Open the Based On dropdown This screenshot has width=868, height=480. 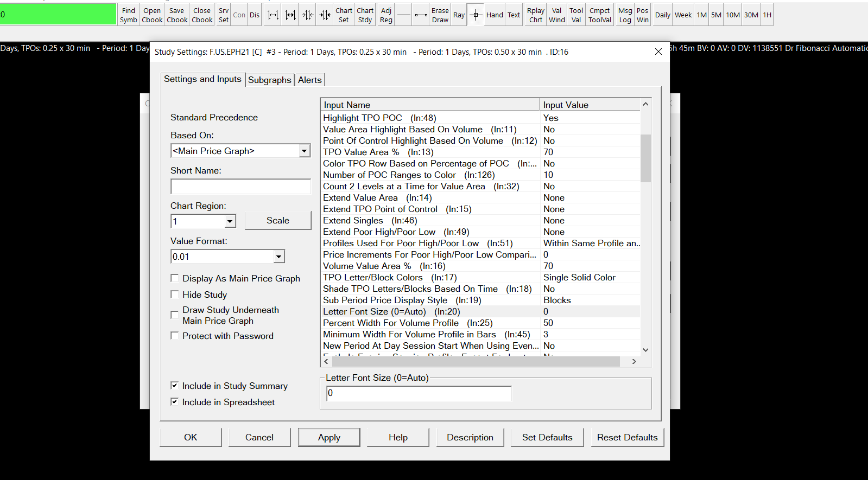coord(304,151)
